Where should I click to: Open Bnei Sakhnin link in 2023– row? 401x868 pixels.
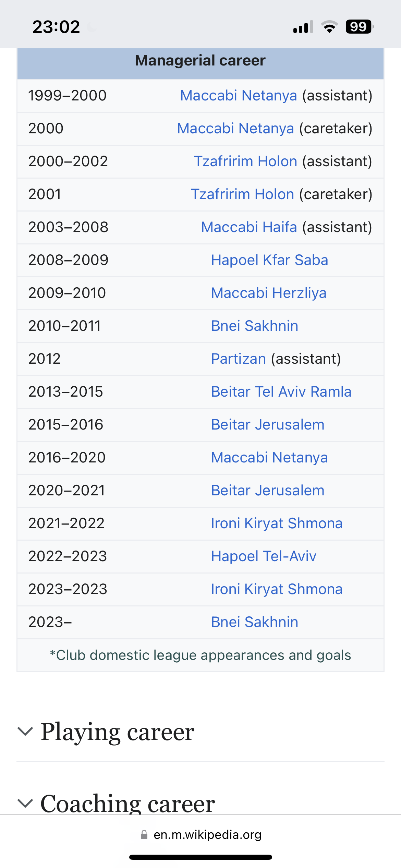(x=255, y=622)
